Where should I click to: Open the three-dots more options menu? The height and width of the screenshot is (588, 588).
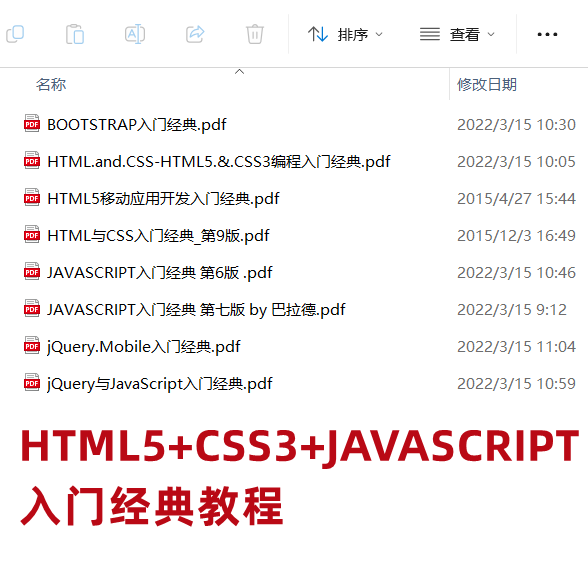coord(547,34)
